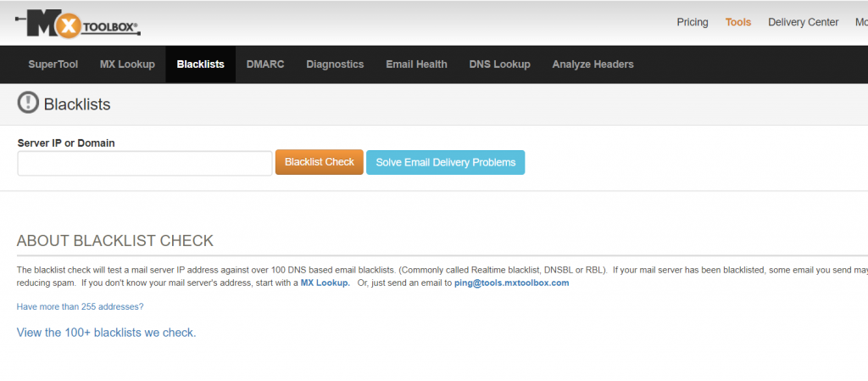Click Solve Email Delivery Problems button
Screen dimensions: 868x381
click(x=445, y=162)
